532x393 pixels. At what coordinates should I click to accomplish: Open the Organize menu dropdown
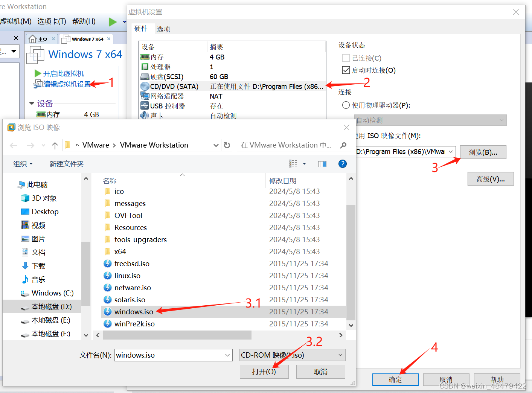pos(23,164)
